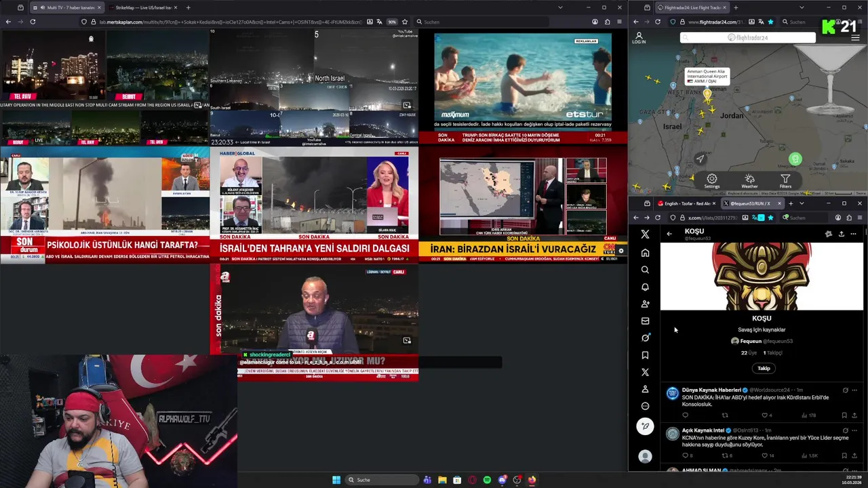Open Filters on the Flightradar24 map
The height and width of the screenshot is (488, 868).
(785, 181)
